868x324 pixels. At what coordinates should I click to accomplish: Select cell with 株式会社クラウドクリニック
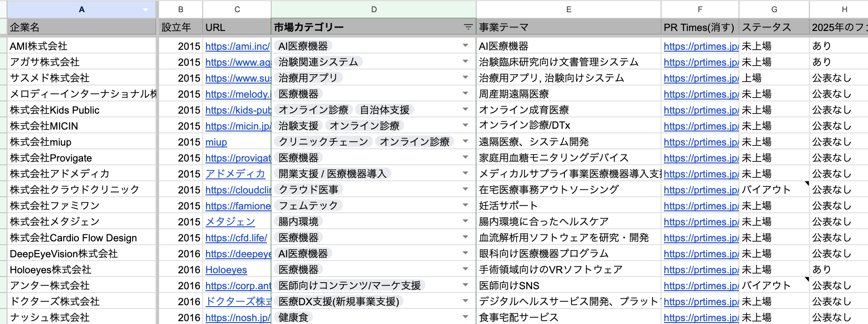[75, 190]
